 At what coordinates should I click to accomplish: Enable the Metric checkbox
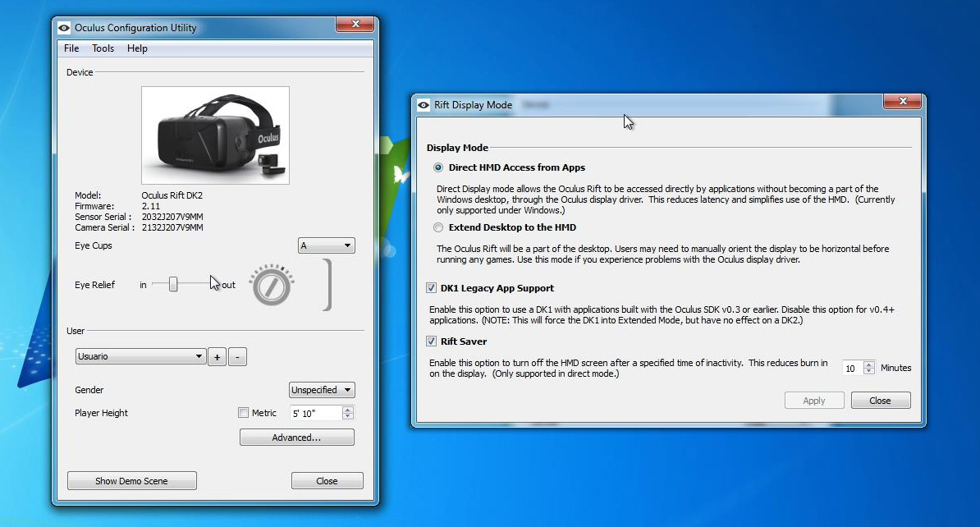coord(243,413)
